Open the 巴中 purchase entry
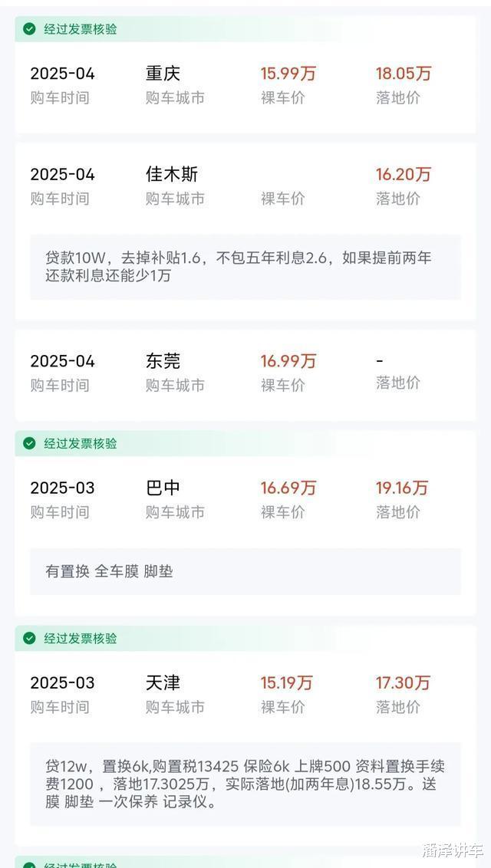The image size is (491, 868). coord(163,488)
